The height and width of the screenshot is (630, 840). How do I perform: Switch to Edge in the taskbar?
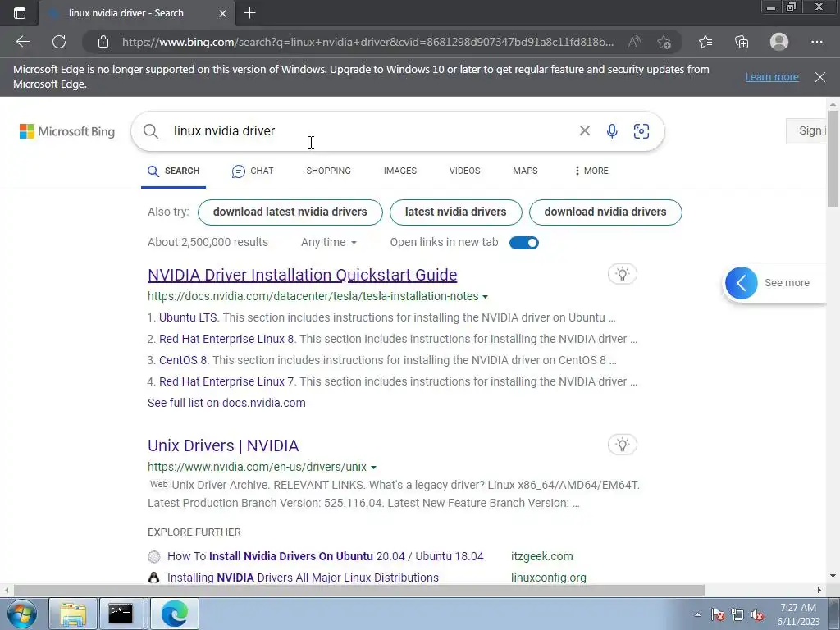[x=175, y=614]
